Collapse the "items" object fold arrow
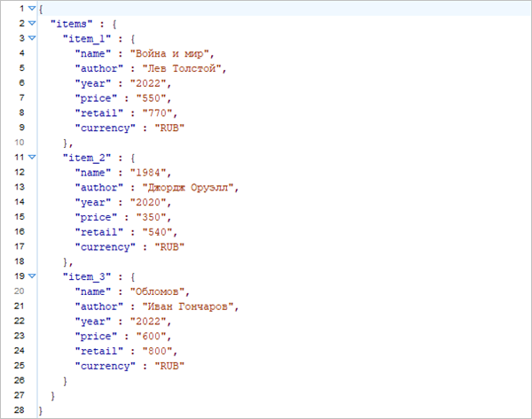Image resolution: width=532 pixels, height=419 pixels. [32, 23]
